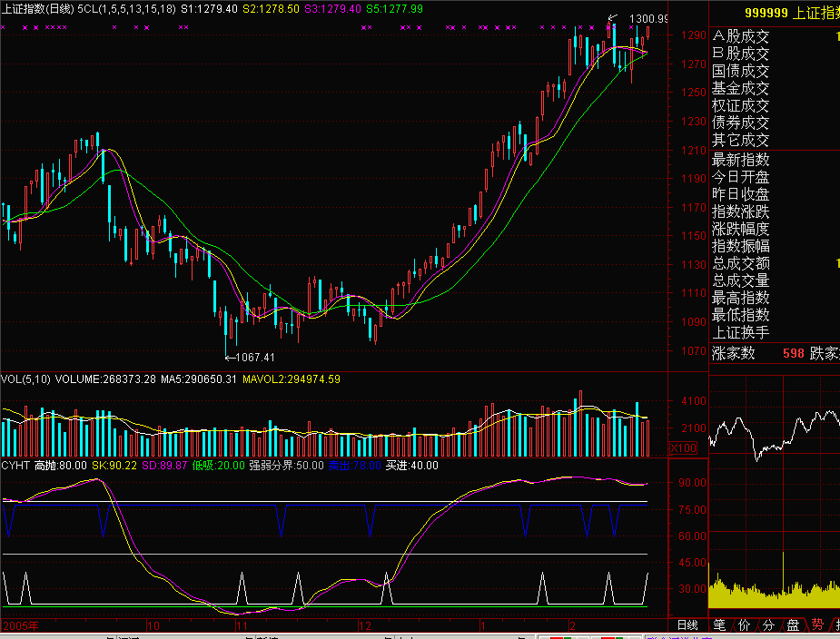
Task: Click the 上证指数(日线) chart title
Action: pos(37,9)
